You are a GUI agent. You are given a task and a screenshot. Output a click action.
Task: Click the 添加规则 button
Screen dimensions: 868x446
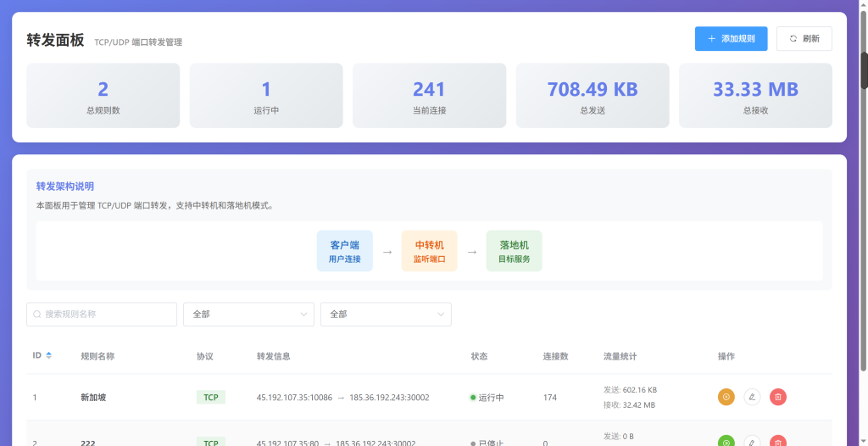pos(731,39)
